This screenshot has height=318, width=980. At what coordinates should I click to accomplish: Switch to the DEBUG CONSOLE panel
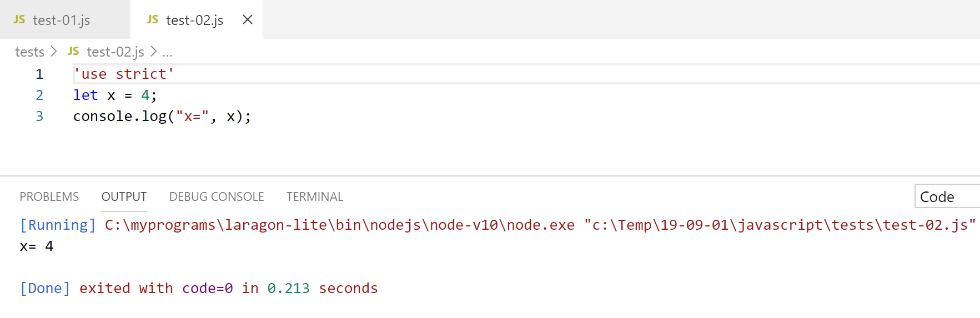click(217, 196)
